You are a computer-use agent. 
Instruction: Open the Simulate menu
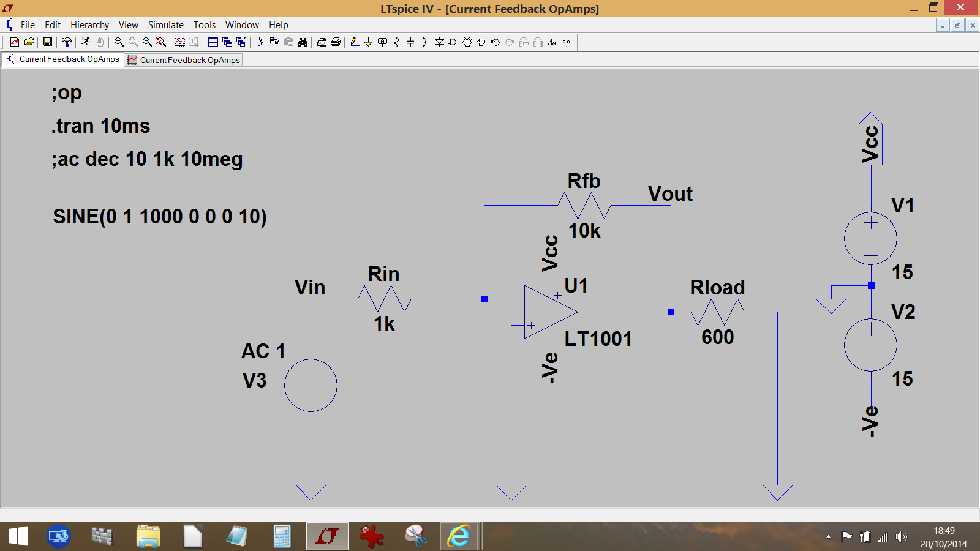coord(166,25)
